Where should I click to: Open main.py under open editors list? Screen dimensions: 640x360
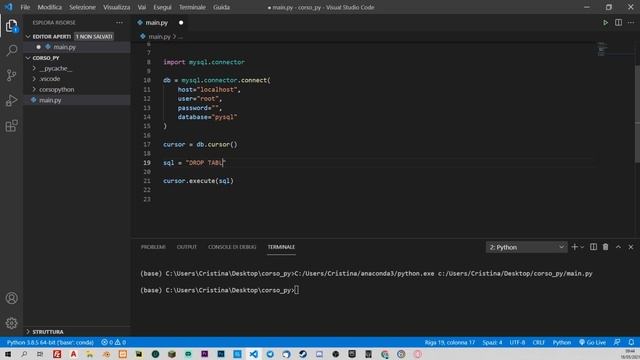pos(64,47)
